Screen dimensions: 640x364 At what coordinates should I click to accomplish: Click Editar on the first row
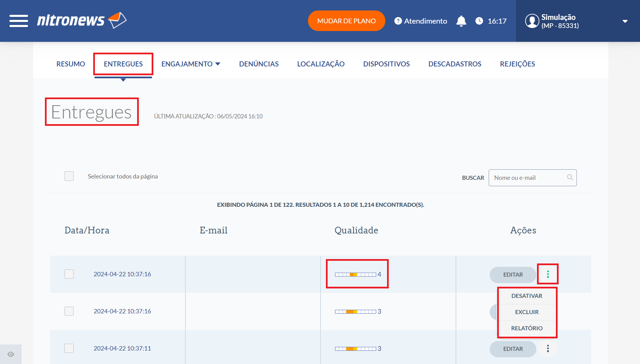[513, 275]
